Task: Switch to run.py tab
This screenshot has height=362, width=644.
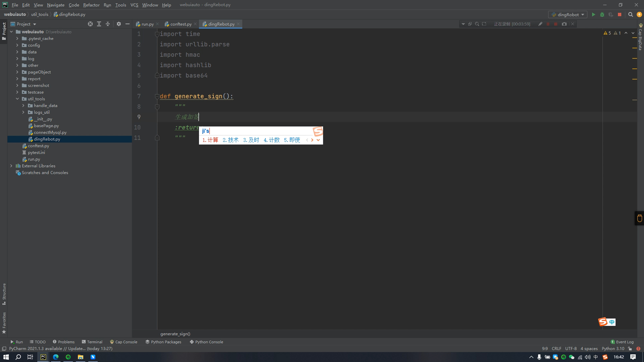Action: coord(147,24)
